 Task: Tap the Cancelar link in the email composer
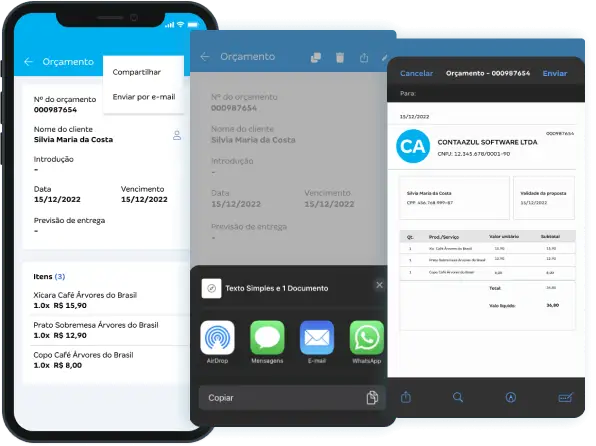[416, 73]
